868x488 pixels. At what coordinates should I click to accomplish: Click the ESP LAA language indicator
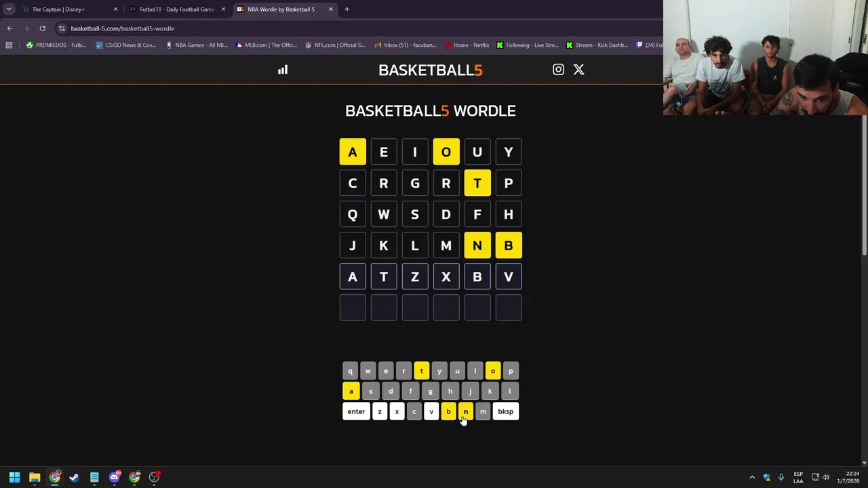(798, 477)
